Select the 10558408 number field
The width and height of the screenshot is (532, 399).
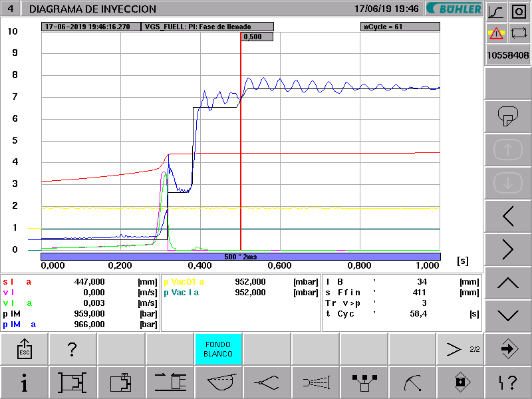(508, 55)
